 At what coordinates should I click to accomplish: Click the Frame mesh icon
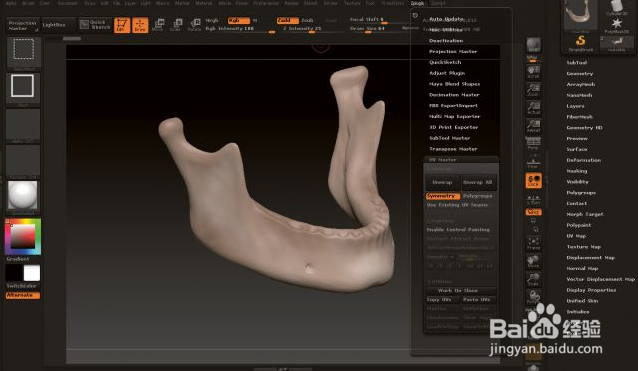point(533,243)
